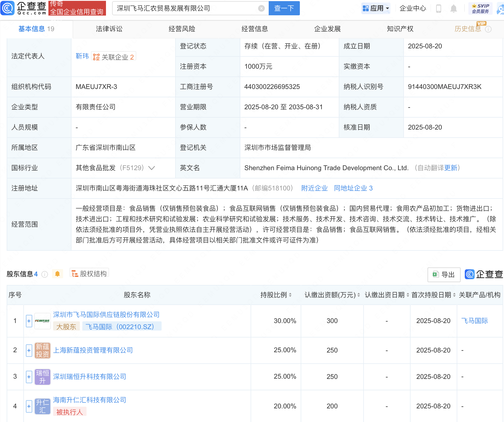The image size is (504, 422).
Task: Switch to 经营信息 tab
Action: pyautogui.click(x=255, y=29)
